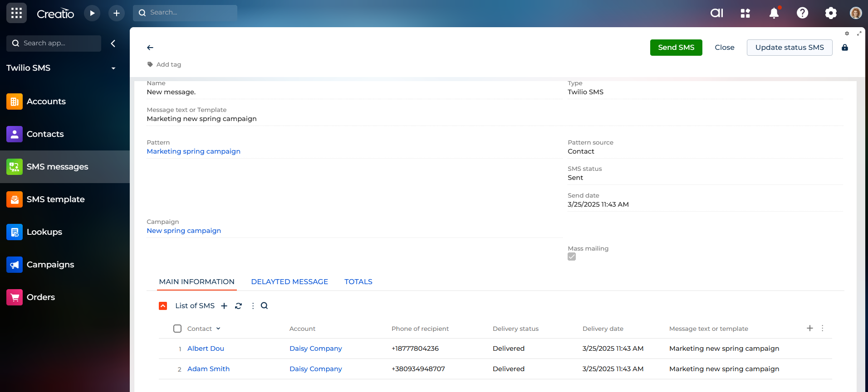Add a new record to List of SMS

[224, 306]
